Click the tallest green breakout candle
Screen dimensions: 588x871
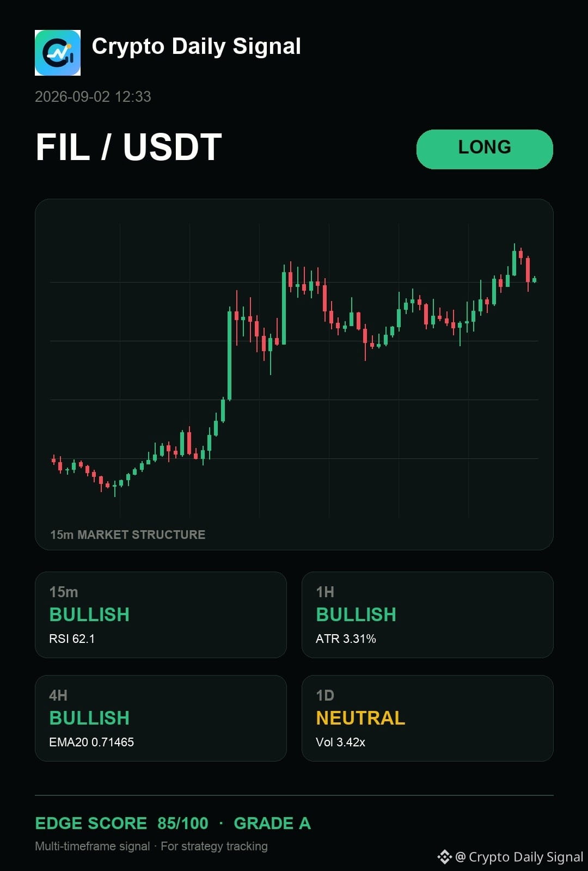(x=229, y=354)
